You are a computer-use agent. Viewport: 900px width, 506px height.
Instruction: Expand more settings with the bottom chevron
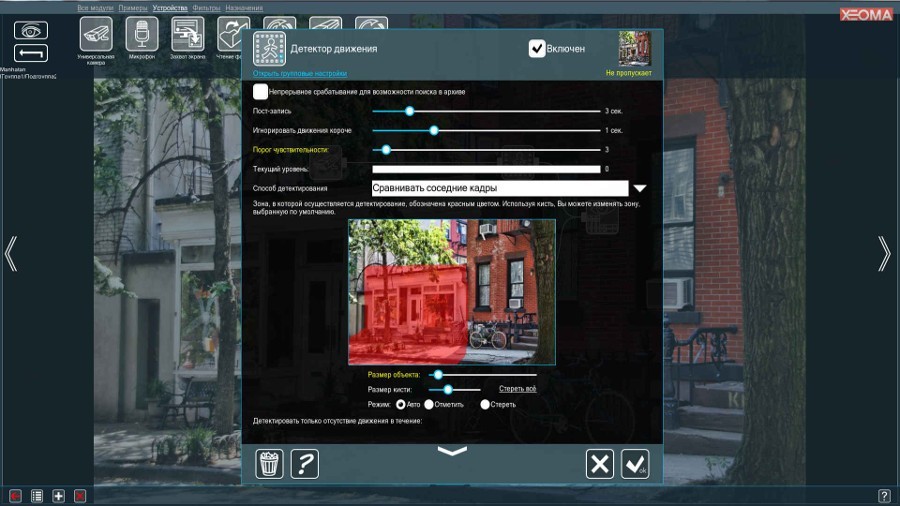coord(452,451)
